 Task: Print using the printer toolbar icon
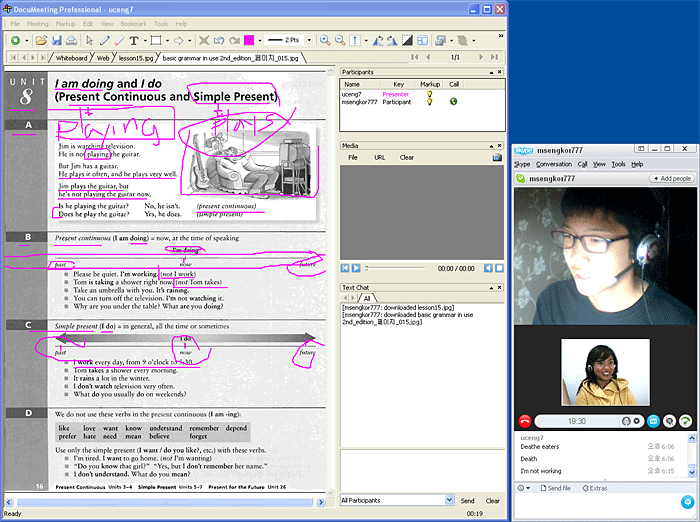71,40
